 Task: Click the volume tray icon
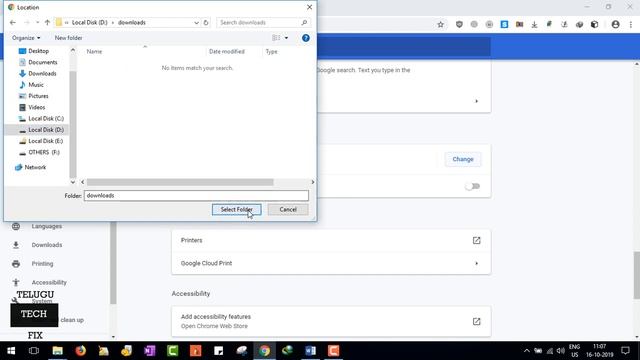click(x=560, y=351)
